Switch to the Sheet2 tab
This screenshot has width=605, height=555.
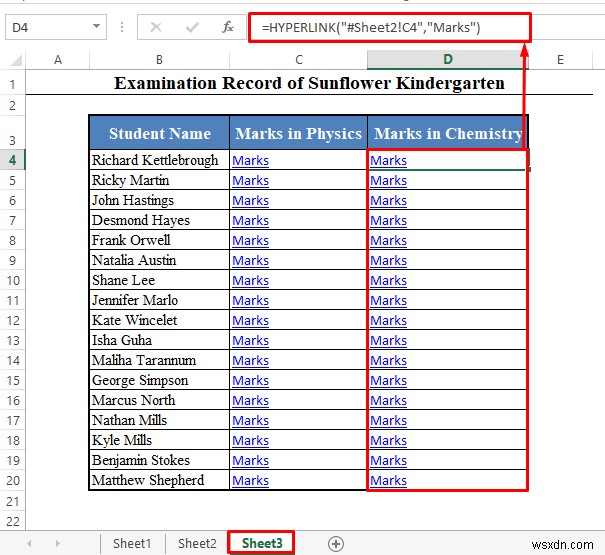tap(197, 543)
